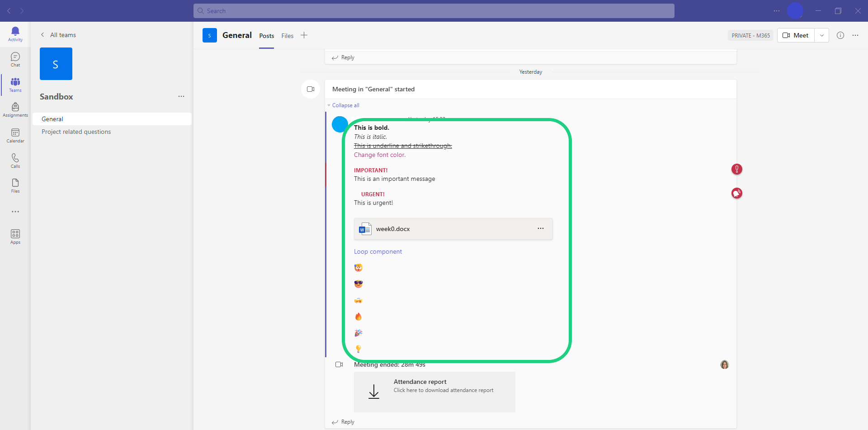
Task: Click into the Search box
Action: click(x=434, y=11)
